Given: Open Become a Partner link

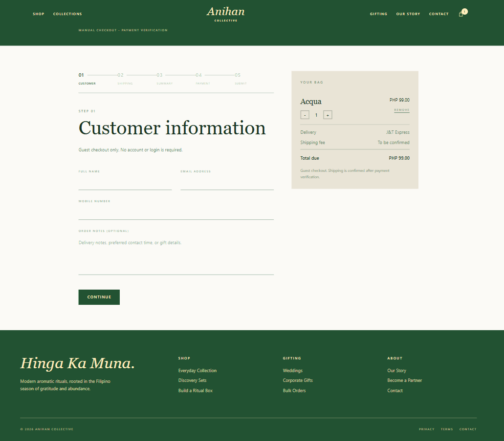Looking at the screenshot, I should (404, 380).
